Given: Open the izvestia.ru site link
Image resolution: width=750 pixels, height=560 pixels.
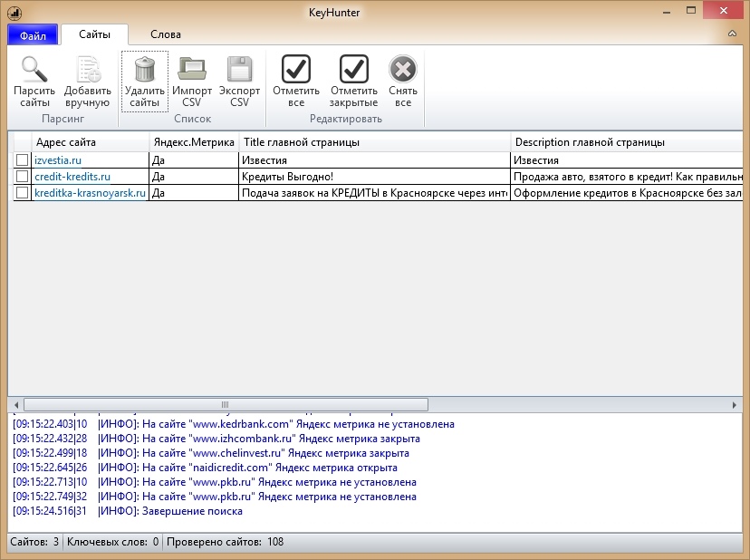Looking at the screenshot, I should pyautogui.click(x=58, y=160).
